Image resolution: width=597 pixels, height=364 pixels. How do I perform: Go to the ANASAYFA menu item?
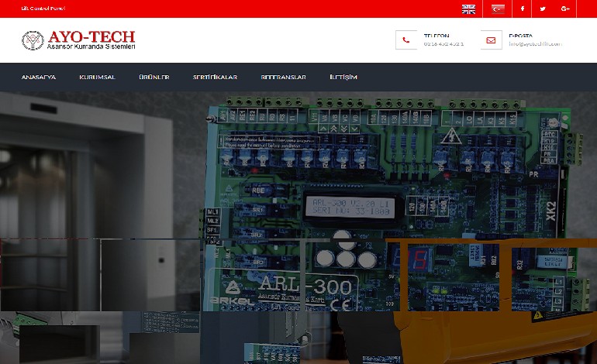click(x=39, y=77)
